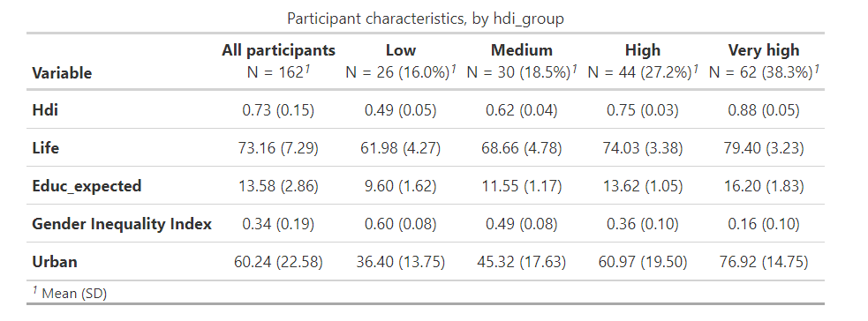
Task: Click the cell showing 13.58 (2.86)
Action: (278, 186)
